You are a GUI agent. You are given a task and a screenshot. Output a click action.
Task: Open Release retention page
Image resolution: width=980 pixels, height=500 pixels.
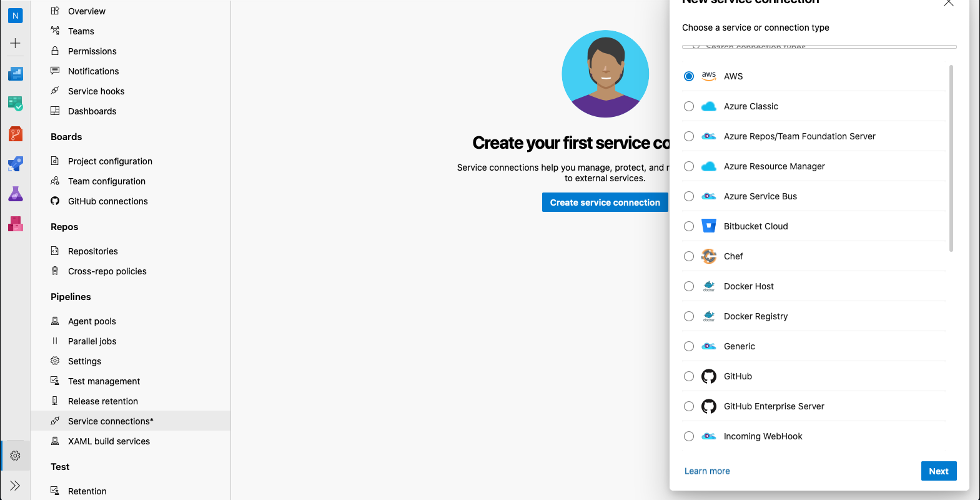[x=131, y=401]
